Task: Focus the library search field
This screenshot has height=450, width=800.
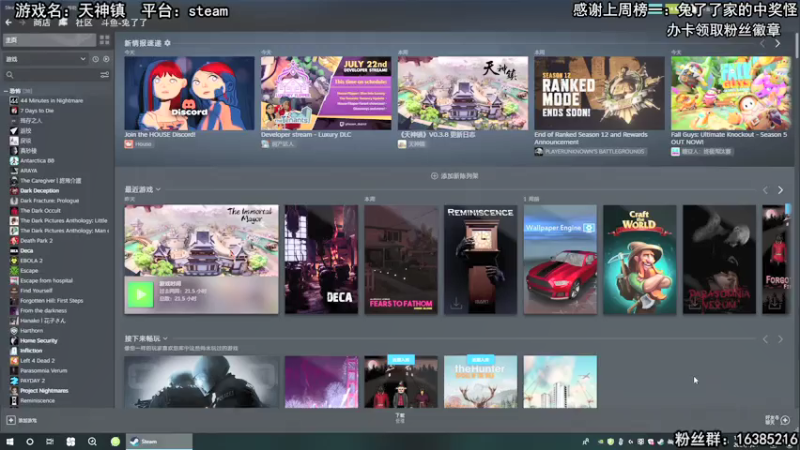Action: (x=51, y=75)
